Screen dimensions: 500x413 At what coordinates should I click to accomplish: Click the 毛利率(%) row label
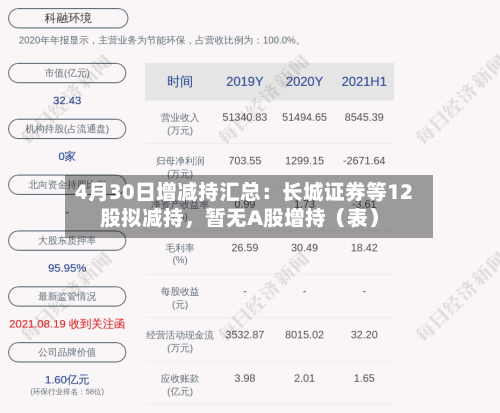180,254
